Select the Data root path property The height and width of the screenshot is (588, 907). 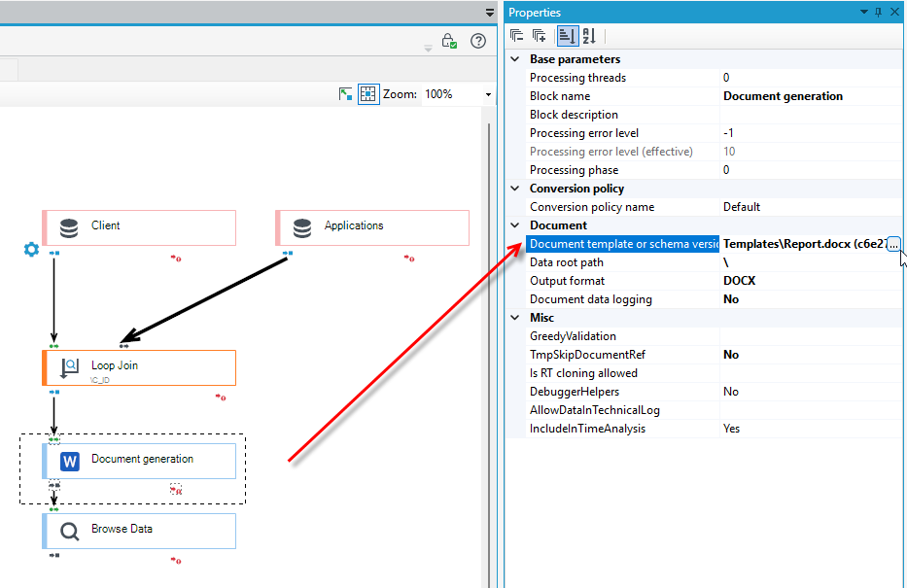pyautogui.click(x=714, y=262)
